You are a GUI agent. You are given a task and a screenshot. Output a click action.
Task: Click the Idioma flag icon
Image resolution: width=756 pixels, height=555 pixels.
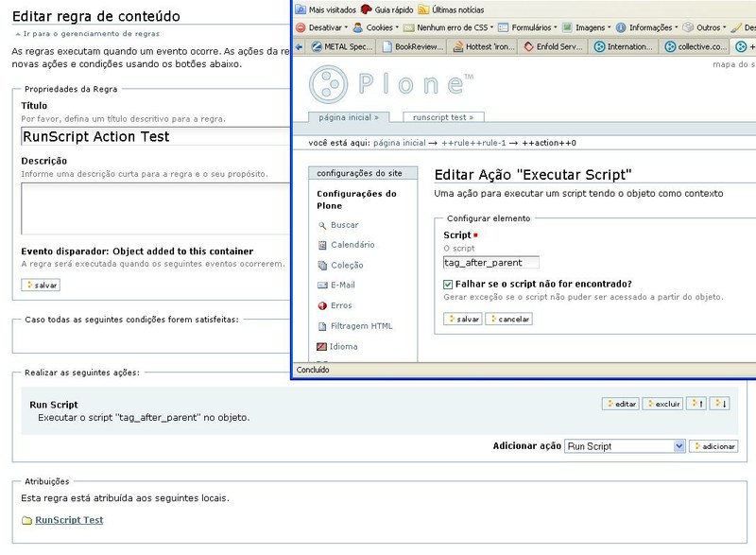322,347
